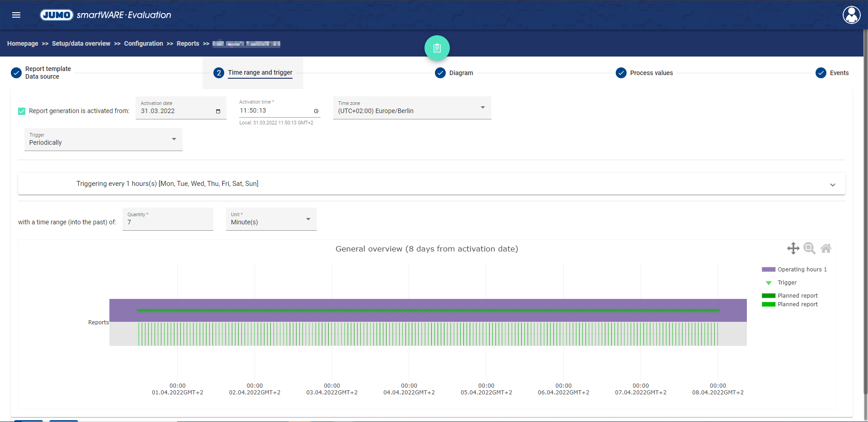
Task: Open the hamburger navigation menu
Action: (x=16, y=15)
